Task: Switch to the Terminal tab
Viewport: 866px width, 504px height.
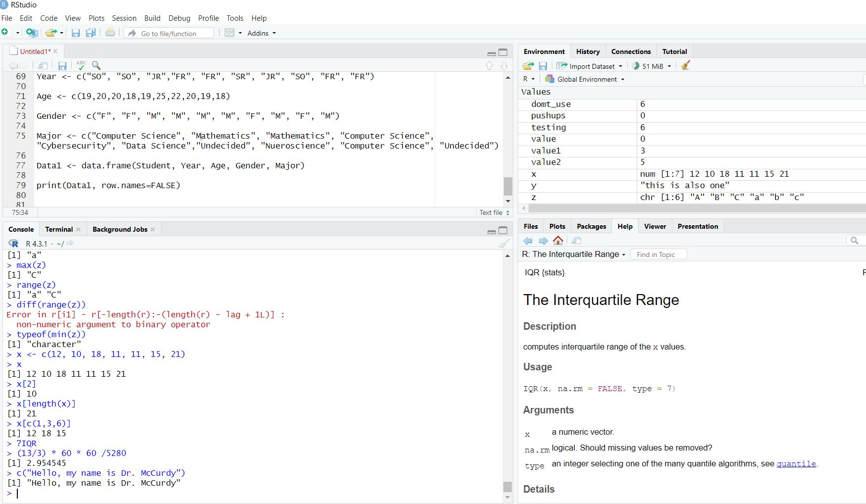Action: [x=59, y=229]
